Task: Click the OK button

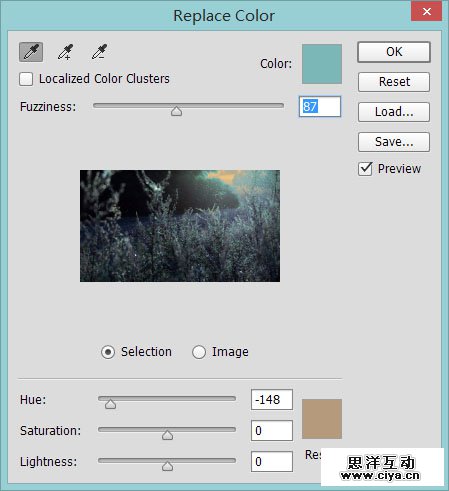Action: pos(394,52)
